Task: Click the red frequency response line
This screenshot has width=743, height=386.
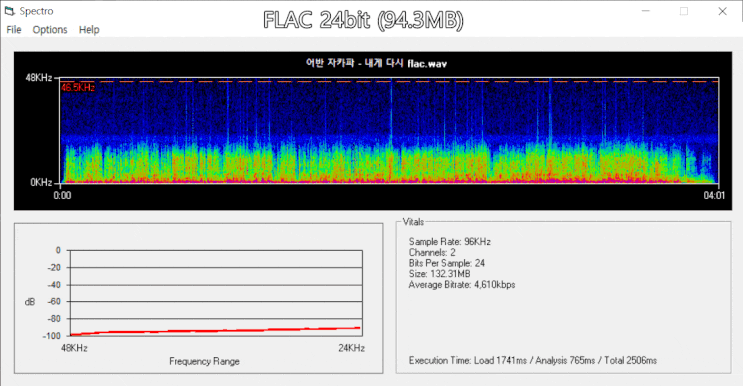Action: point(216,331)
